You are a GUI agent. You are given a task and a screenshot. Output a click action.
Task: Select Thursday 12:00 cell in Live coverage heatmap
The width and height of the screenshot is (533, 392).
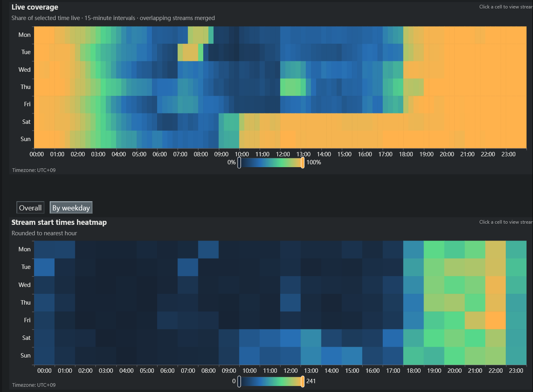283,87
